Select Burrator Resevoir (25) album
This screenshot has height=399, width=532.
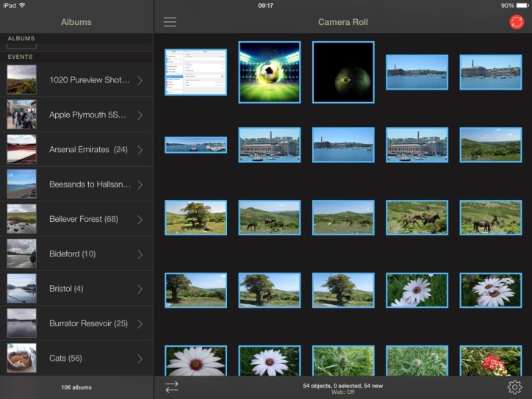point(88,323)
